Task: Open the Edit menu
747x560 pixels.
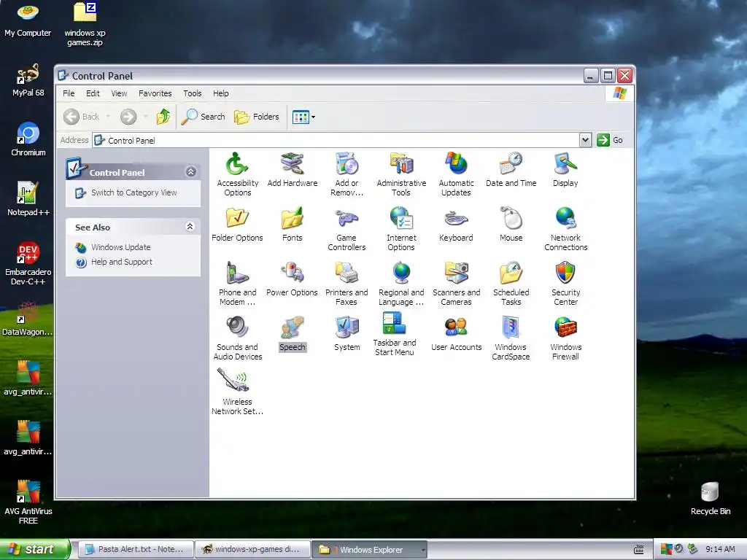Action: point(93,93)
